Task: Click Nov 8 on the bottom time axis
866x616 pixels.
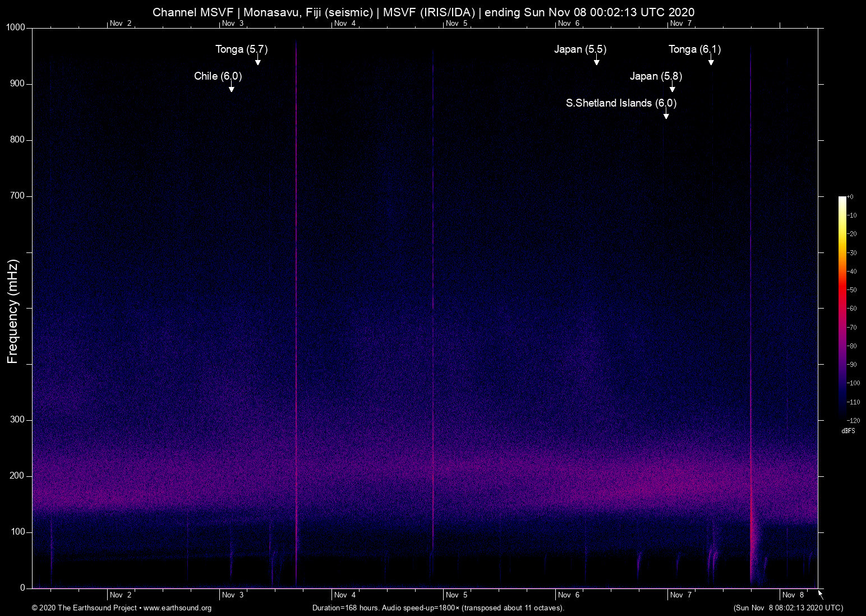Action: point(793,595)
